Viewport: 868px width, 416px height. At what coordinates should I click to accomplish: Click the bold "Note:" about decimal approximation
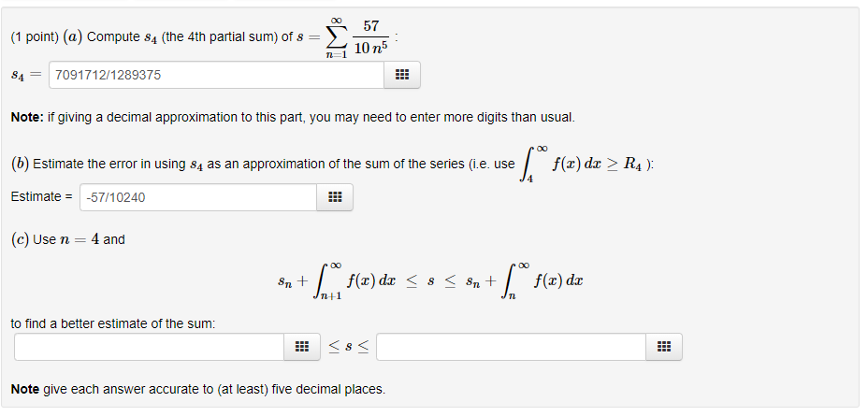click(x=27, y=117)
